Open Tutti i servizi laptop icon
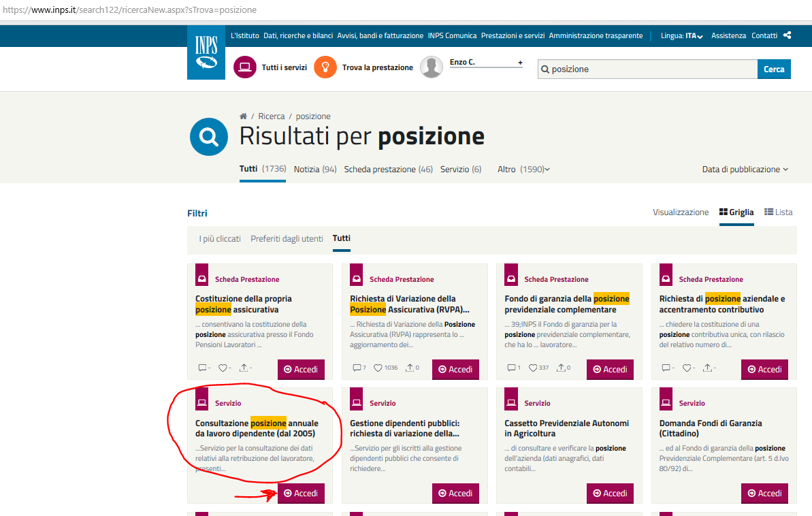This screenshot has height=516, width=812. click(245, 67)
